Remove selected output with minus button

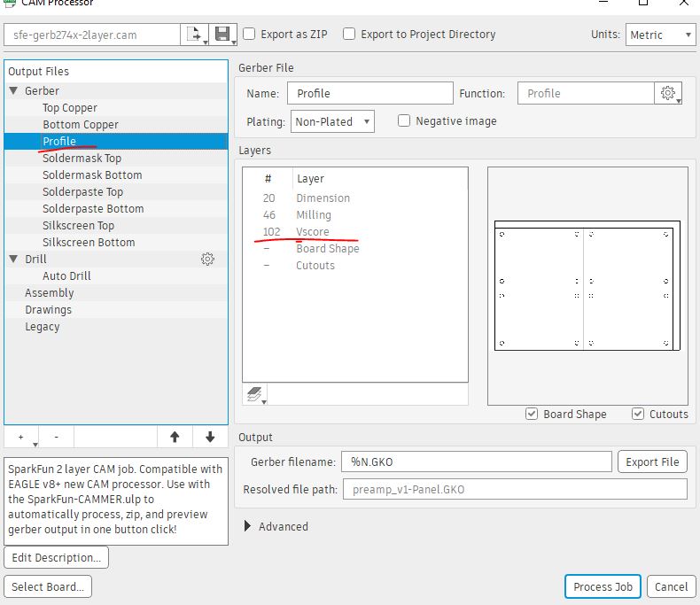[56, 437]
